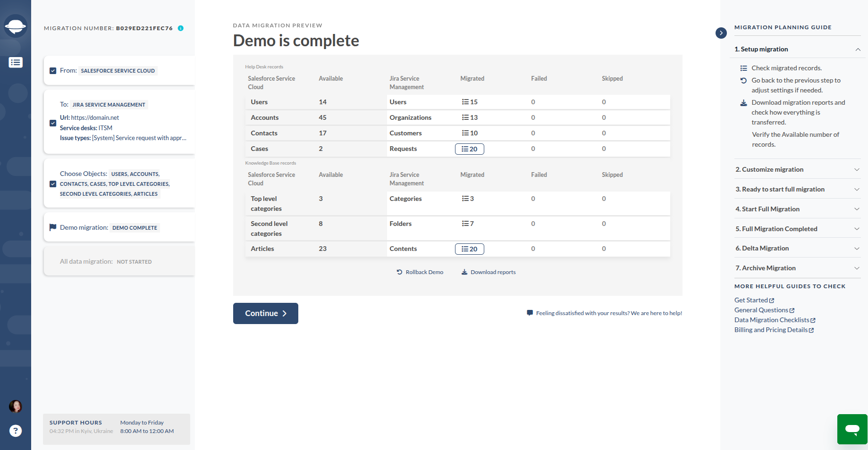Click the speech bubble feedback icon

[x=530, y=313]
